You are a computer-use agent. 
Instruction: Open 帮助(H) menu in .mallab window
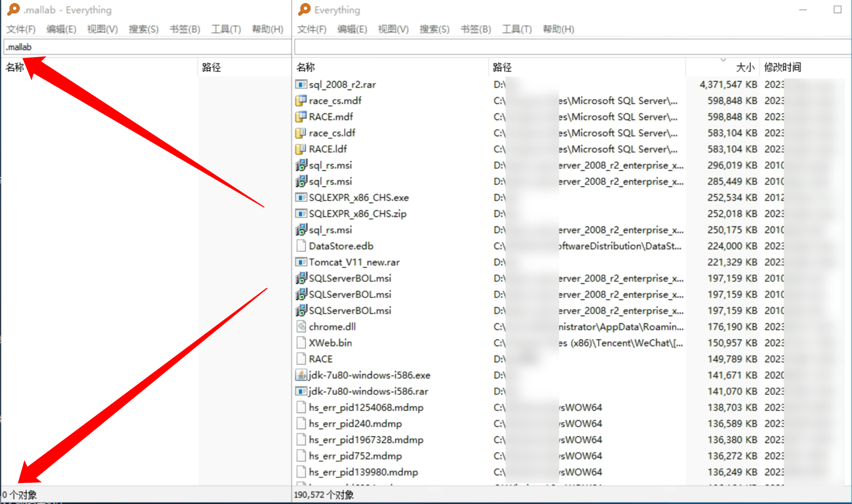268,29
